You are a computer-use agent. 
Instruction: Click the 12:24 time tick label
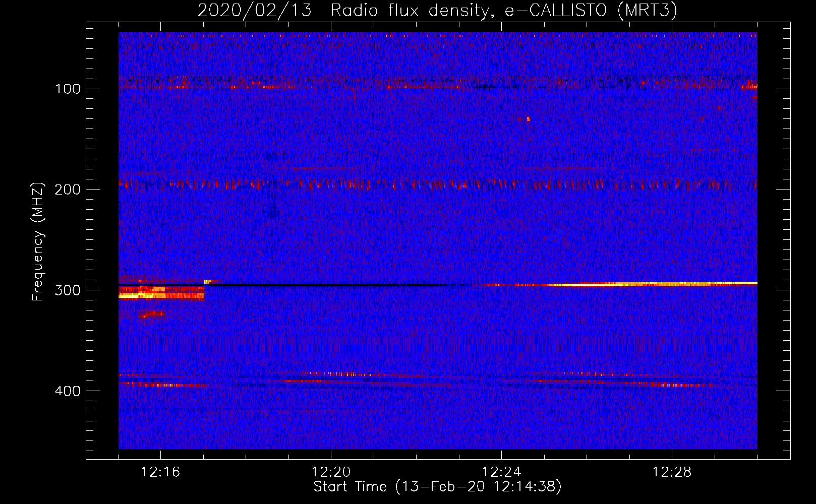point(501,472)
